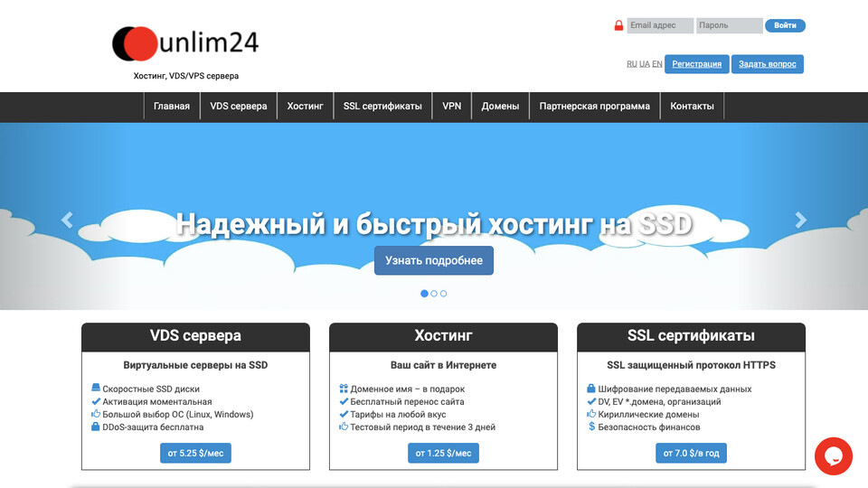The width and height of the screenshot is (868, 488).
Task: Click от 1.25 $/мес hosting price button
Action: click(x=443, y=453)
